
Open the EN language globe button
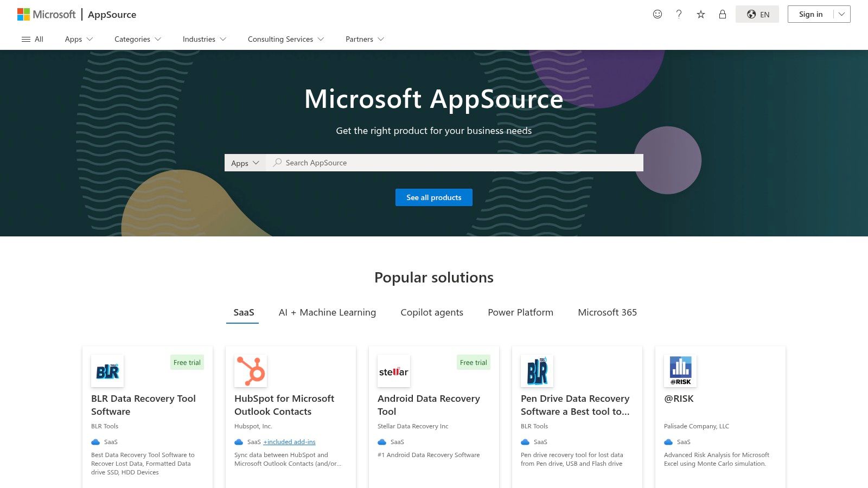(757, 14)
